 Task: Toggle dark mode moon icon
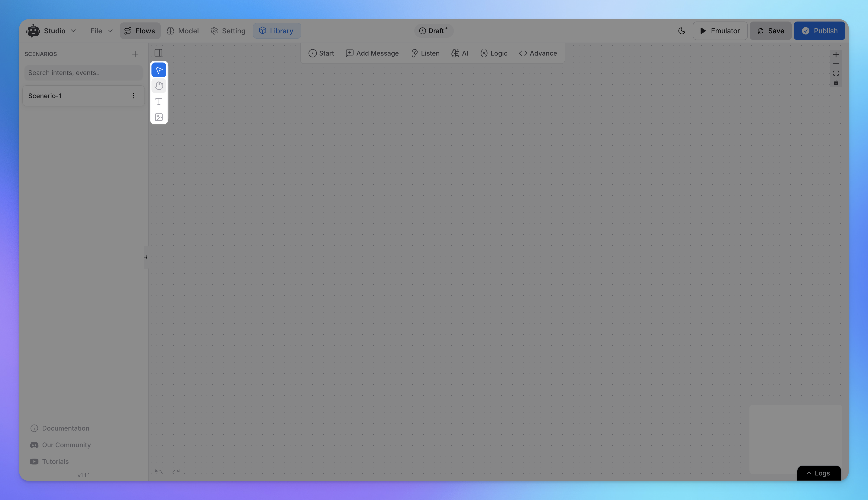(682, 31)
